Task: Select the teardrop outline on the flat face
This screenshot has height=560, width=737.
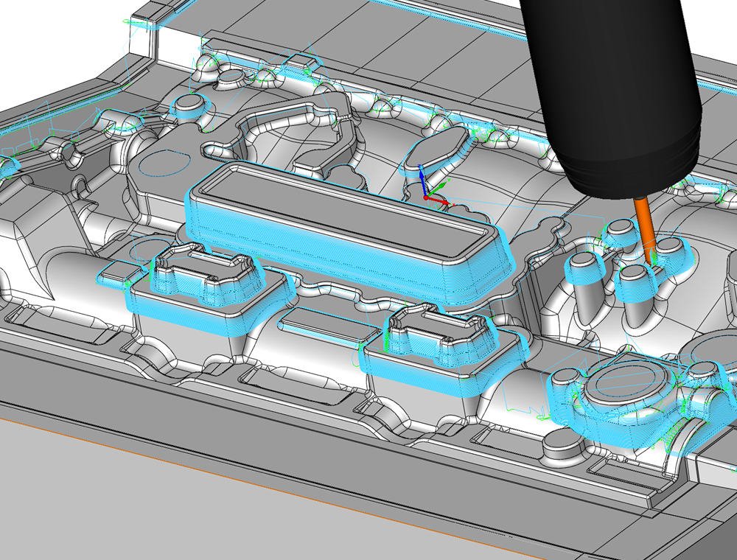Action: coord(164,163)
